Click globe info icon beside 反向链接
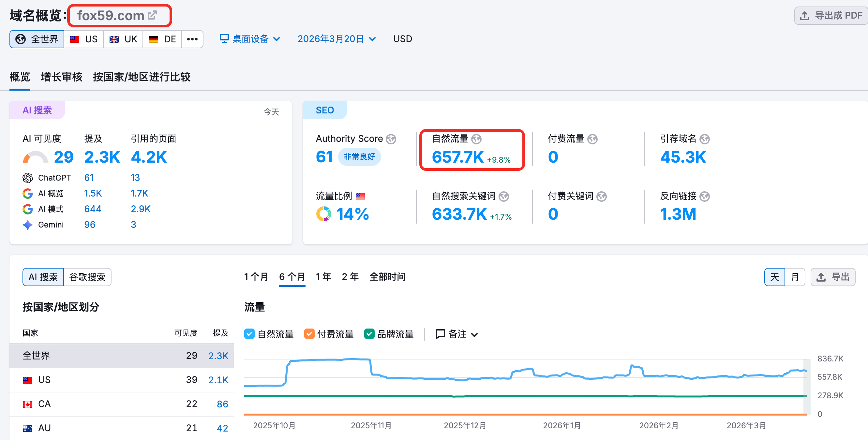 [x=704, y=196]
